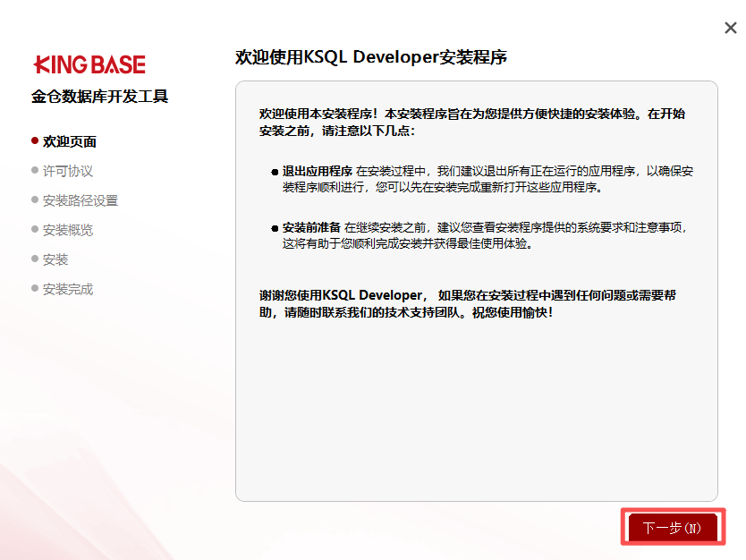Click the KINGBASE logo
This screenshot has height=560, width=746.
89,64
